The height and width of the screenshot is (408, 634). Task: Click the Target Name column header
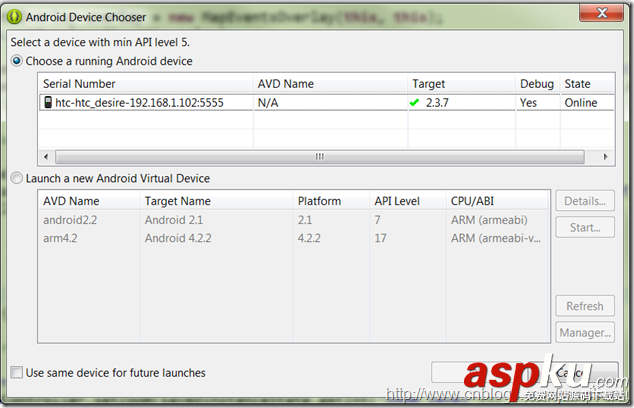tap(216, 201)
